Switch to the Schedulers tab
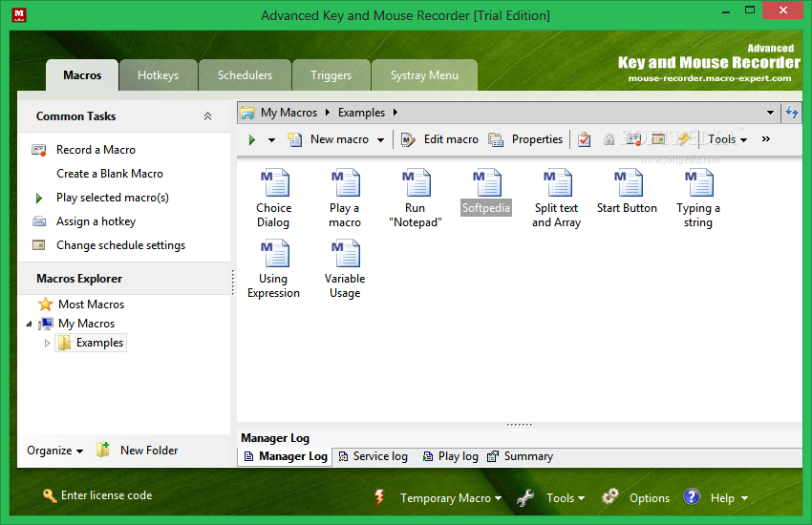Screen dimensions: 812x525 pyautogui.click(x=245, y=75)
